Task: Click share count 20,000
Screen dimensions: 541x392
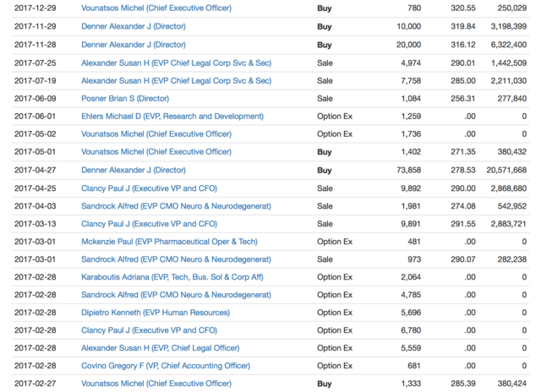Action: pyautogui.click(x=409, y=45)
